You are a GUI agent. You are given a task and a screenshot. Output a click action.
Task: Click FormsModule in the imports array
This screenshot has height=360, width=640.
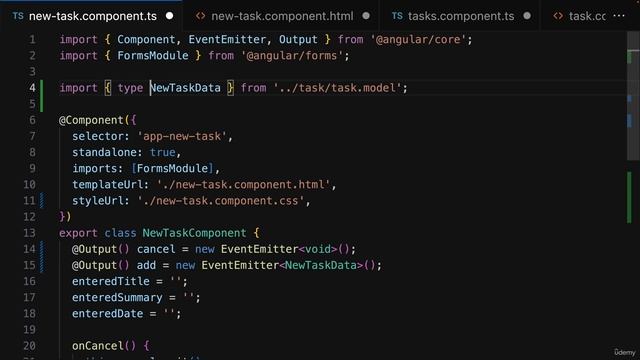pyautogui.click(x=172, y=168)
